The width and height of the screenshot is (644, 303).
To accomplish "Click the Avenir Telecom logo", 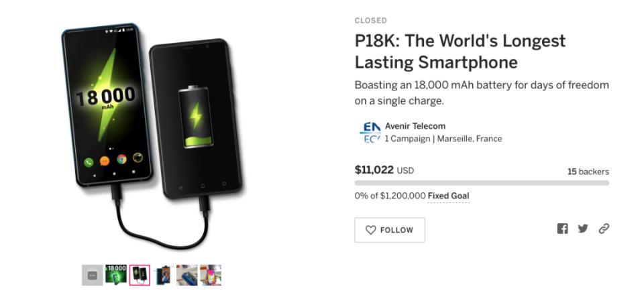I will pos(370,132).
